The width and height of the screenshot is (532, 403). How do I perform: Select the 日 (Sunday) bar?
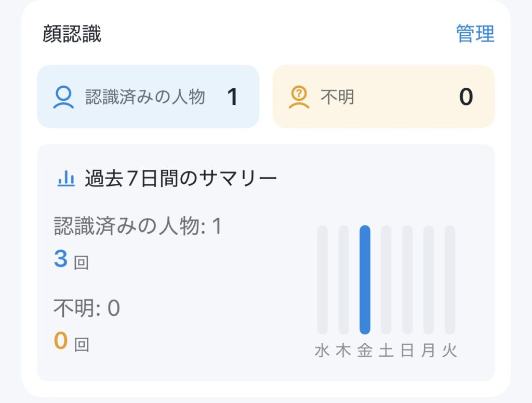(407, 279)
